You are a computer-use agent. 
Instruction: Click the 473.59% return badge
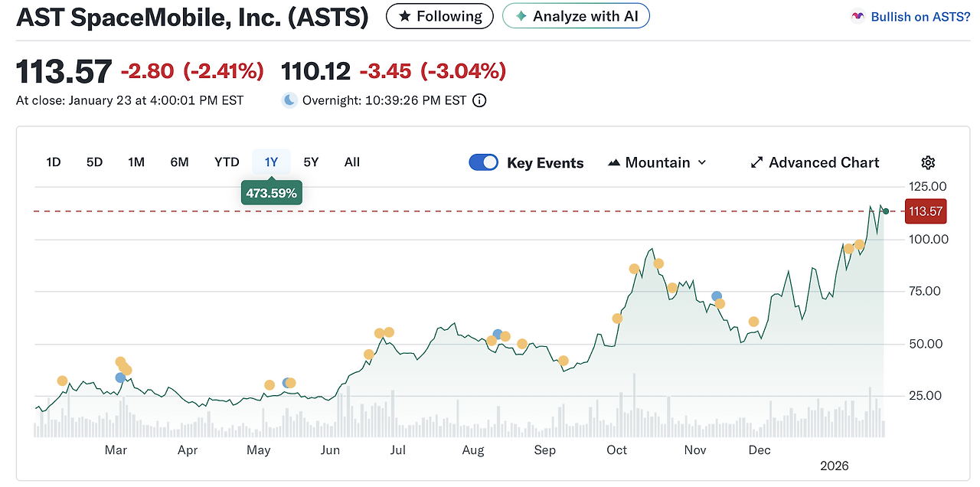[272, 193]
